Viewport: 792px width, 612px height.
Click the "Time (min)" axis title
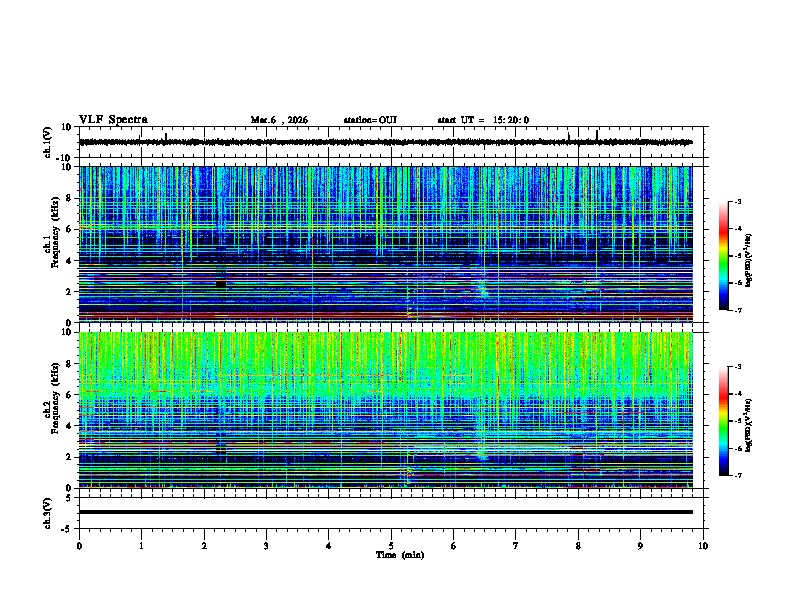[400, 555]
